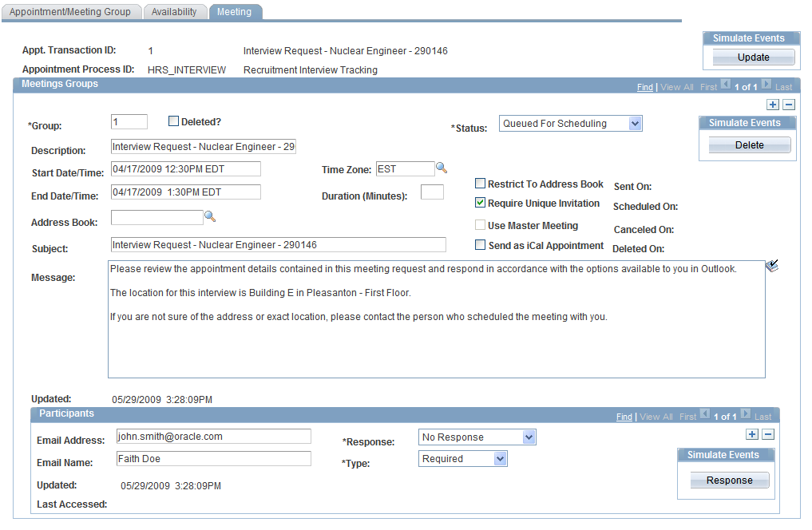The image size is (812, 530).
Task: Uncheck Require Unique Invitation
Action: tap(480, 203)
